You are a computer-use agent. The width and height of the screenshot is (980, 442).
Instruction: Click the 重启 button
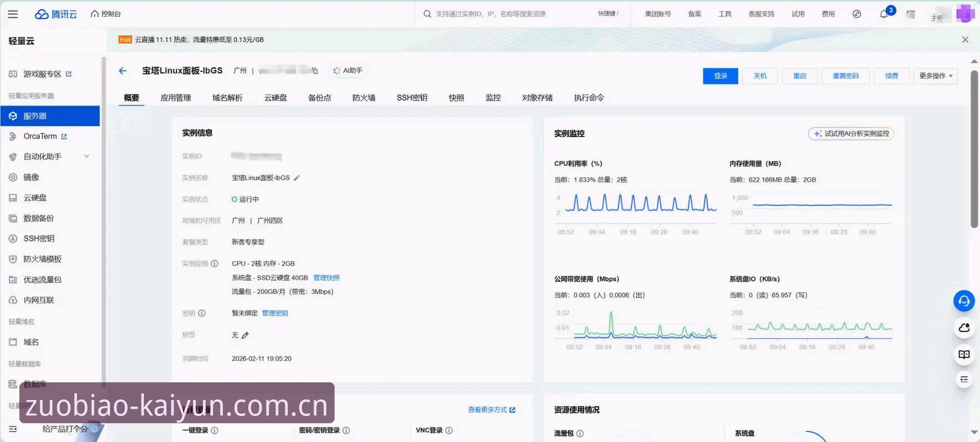pos(800,76)
